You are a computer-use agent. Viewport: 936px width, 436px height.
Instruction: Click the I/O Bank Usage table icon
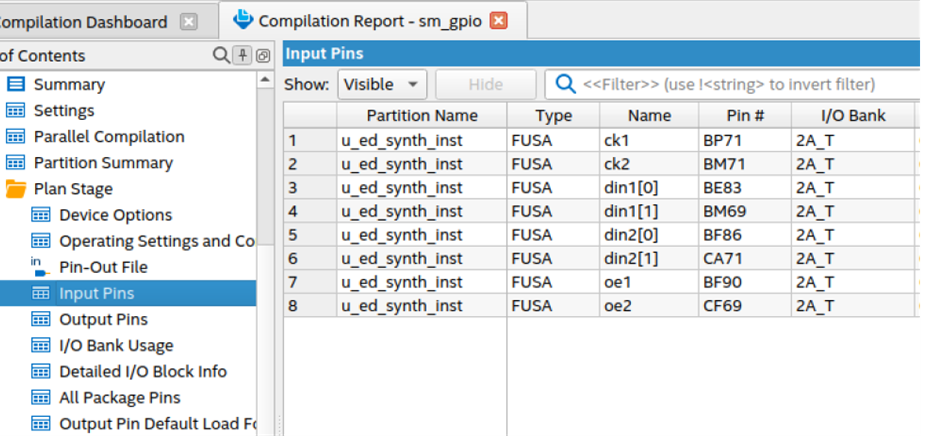click(41, 345)
